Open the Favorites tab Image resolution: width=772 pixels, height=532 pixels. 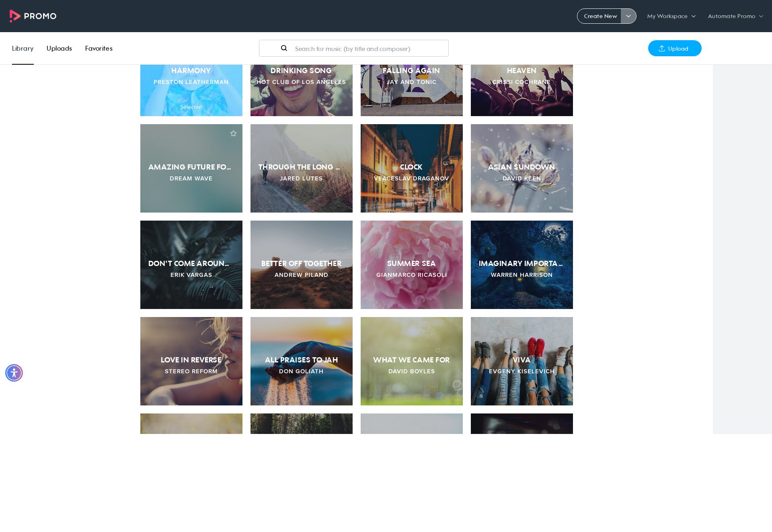pos(99,48)
